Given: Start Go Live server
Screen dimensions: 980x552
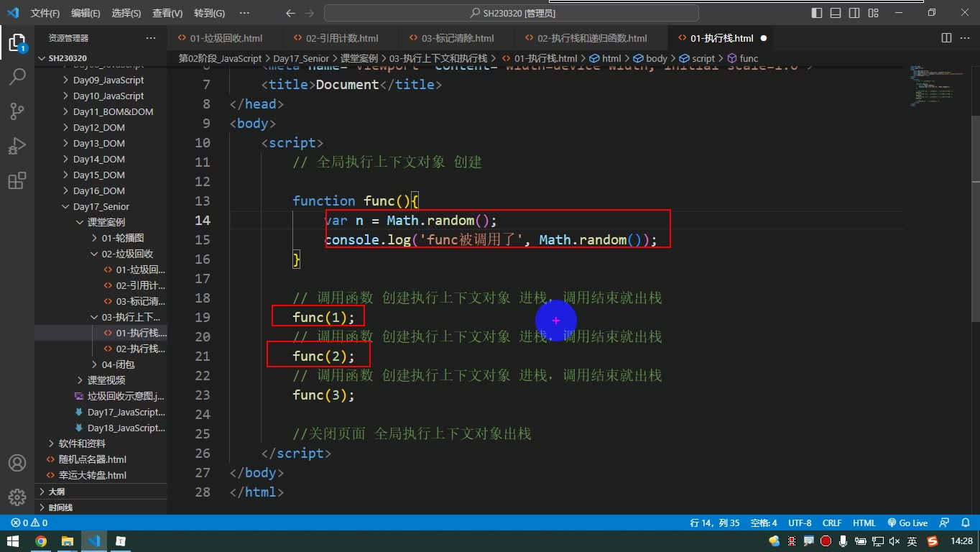Looking at the screenshot, I should 907,523.
